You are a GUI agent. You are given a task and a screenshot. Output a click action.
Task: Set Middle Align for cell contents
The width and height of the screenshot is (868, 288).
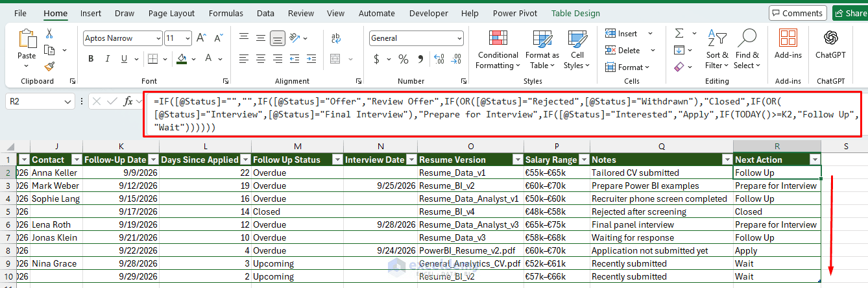261,38
